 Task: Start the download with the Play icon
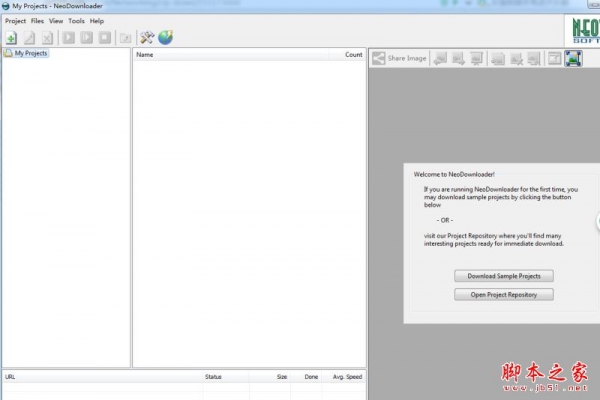tap(68, 38)
